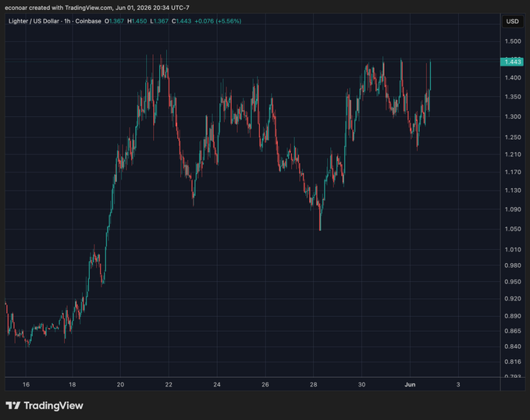
Task: Click the latest green candle near 1.443
Action: [430, 74]
